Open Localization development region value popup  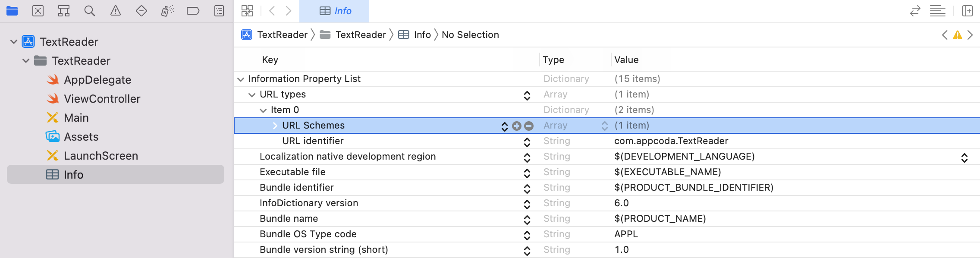click(964, 157)
